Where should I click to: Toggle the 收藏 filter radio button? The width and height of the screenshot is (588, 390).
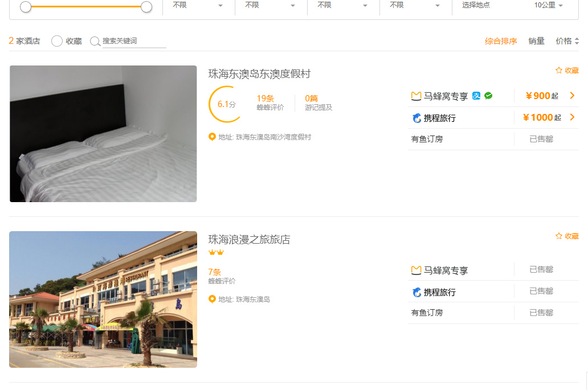57,41
